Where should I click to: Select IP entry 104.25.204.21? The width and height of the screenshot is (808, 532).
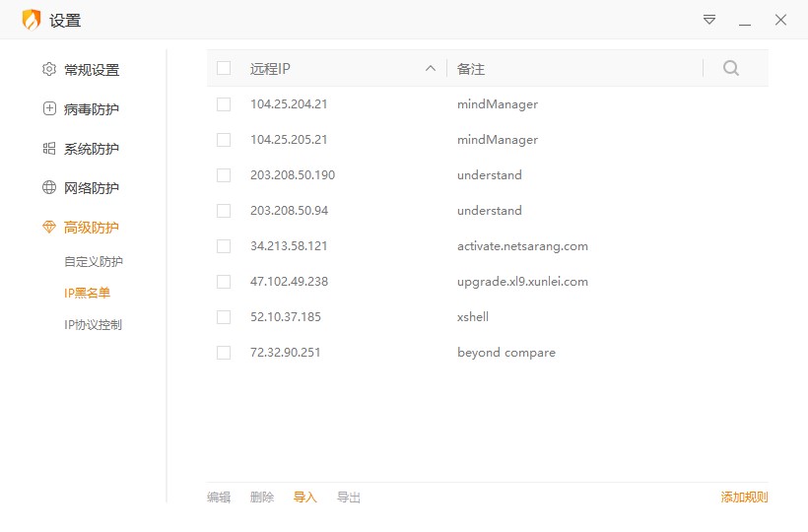[289, 104]
